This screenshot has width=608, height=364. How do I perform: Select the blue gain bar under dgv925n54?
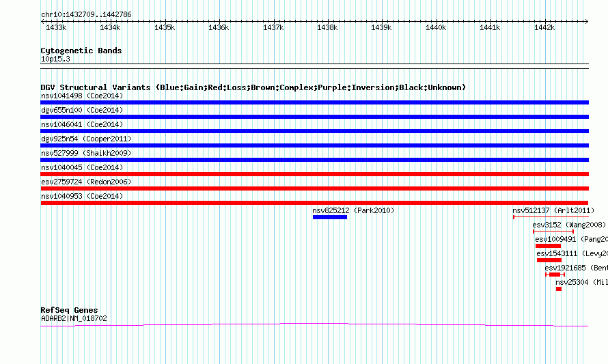pos(314,145)
